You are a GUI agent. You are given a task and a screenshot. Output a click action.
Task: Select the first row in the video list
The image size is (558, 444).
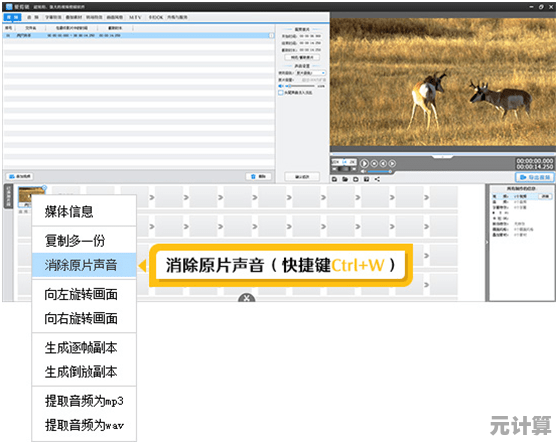(139, 36)
